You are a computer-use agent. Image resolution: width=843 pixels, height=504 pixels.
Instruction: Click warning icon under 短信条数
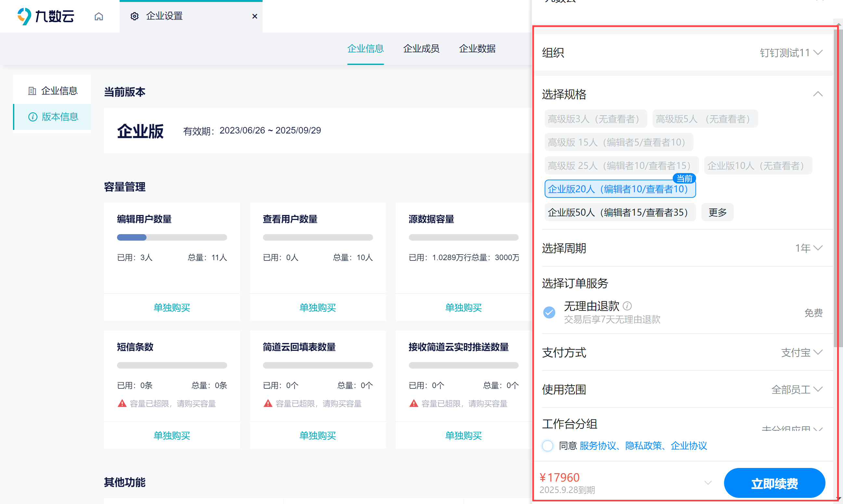[122, 403]
